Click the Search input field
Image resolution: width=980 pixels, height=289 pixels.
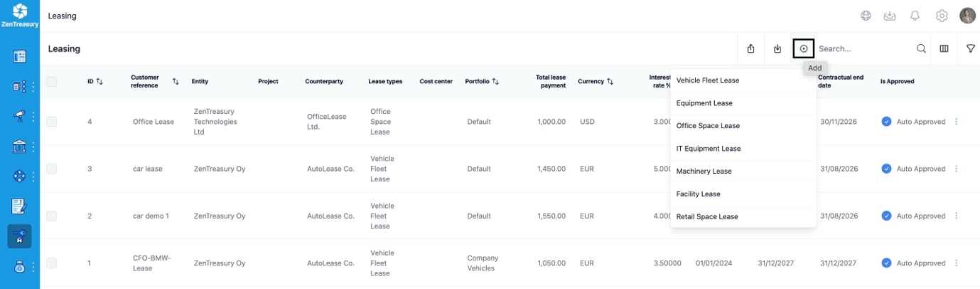coord(863,48)
